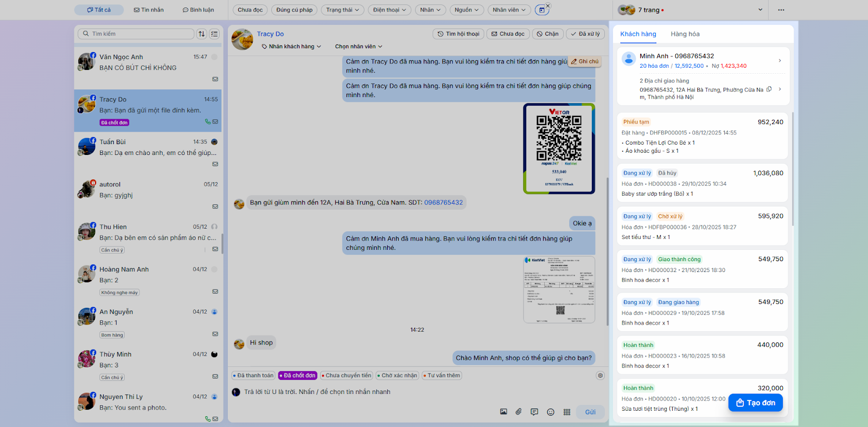Open the 'Chọn nhân viên' dropdown
Image resolution: width=868 pixels, height=427 pixels.
[x=359, y=47]
